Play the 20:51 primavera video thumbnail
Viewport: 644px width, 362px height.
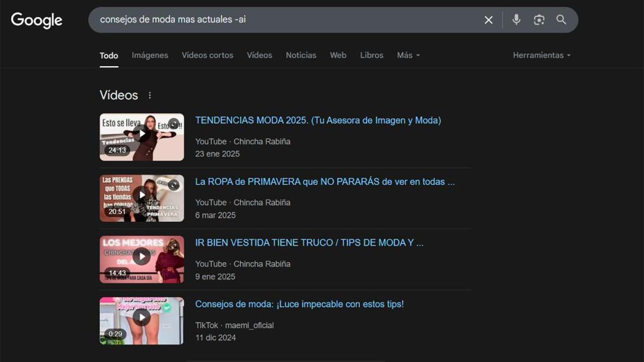coord(142,197)
